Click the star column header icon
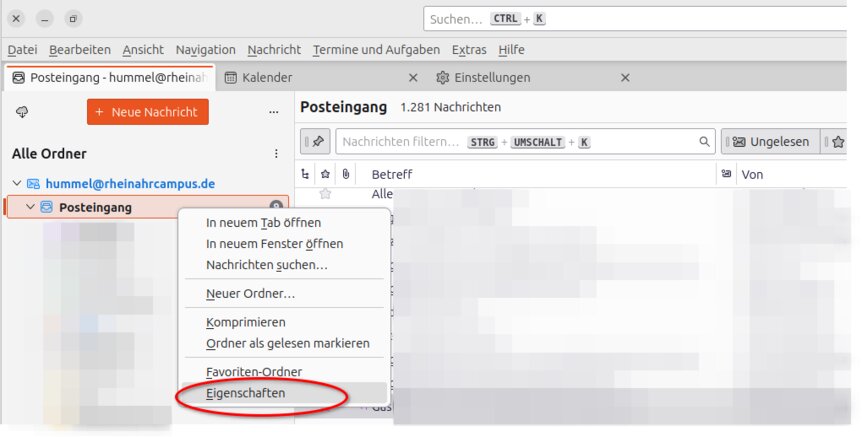Screen dimensions: 862x437 coord(325,174)
